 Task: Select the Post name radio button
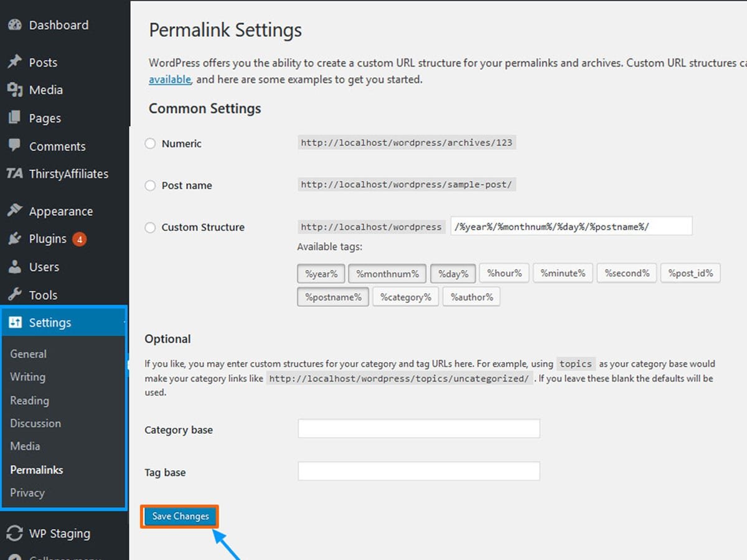point(150,185)
